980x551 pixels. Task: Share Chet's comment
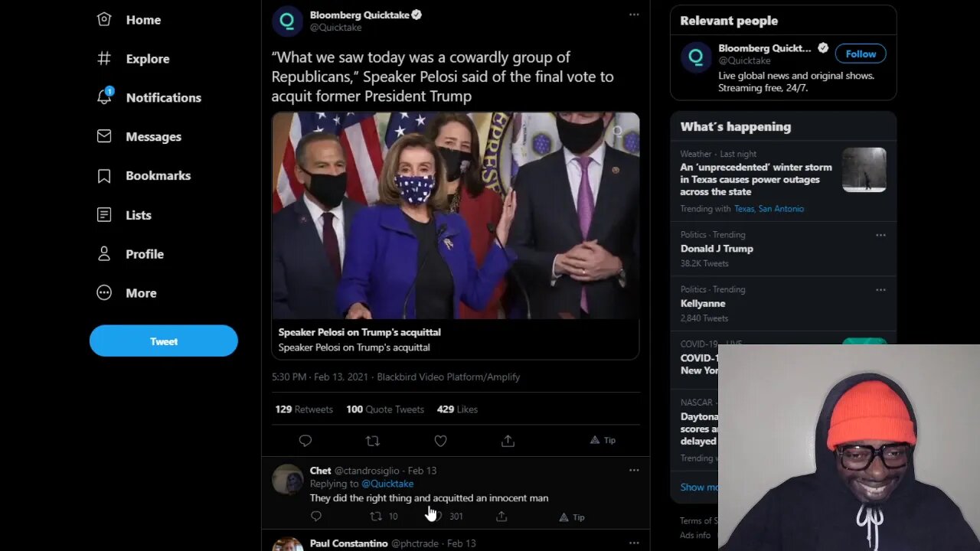click(x=501, y=517)
